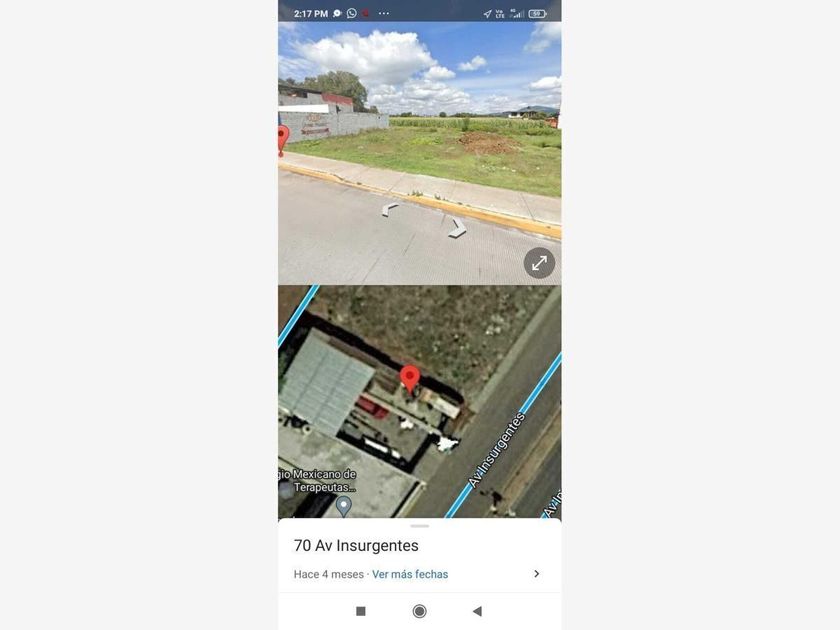Open the Colegio Mexicano de Terapeutas place marker
The height and width of the screenshot is (630, 840).
(343, 505)
